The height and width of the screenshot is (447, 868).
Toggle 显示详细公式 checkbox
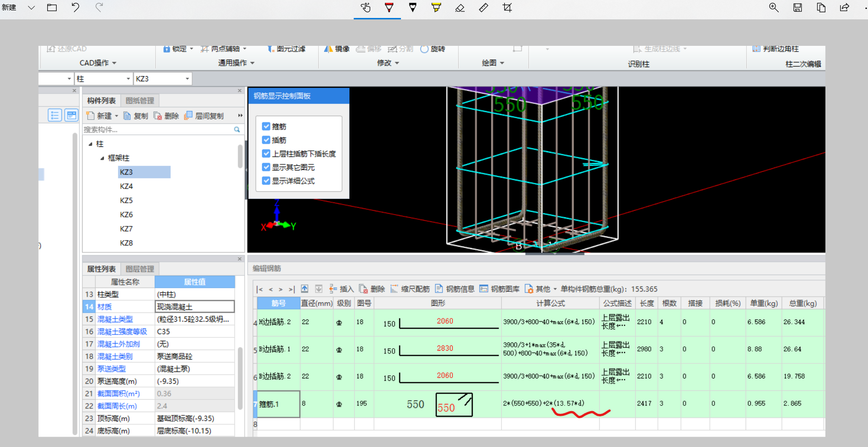266,181
